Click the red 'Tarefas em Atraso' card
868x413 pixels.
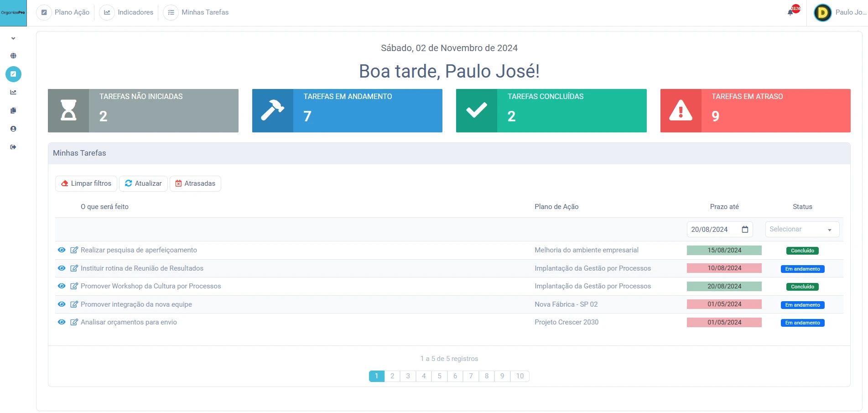[x=755, y=110]
